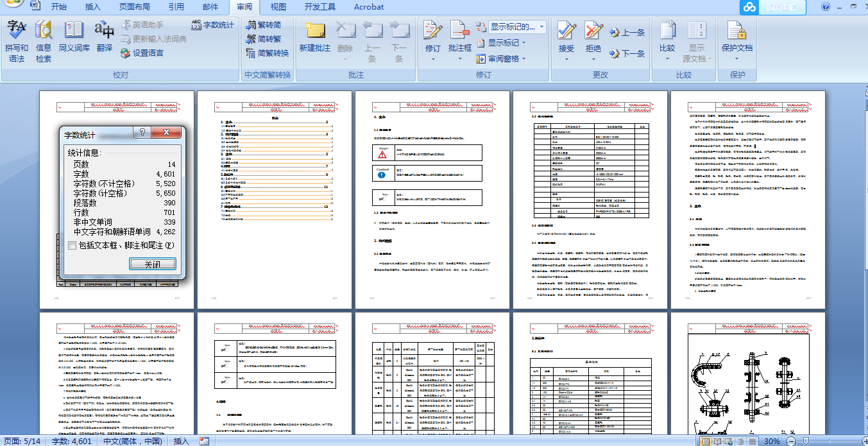Switch to print layout view in status bar
868x446 pixels.
coord(706,441)
